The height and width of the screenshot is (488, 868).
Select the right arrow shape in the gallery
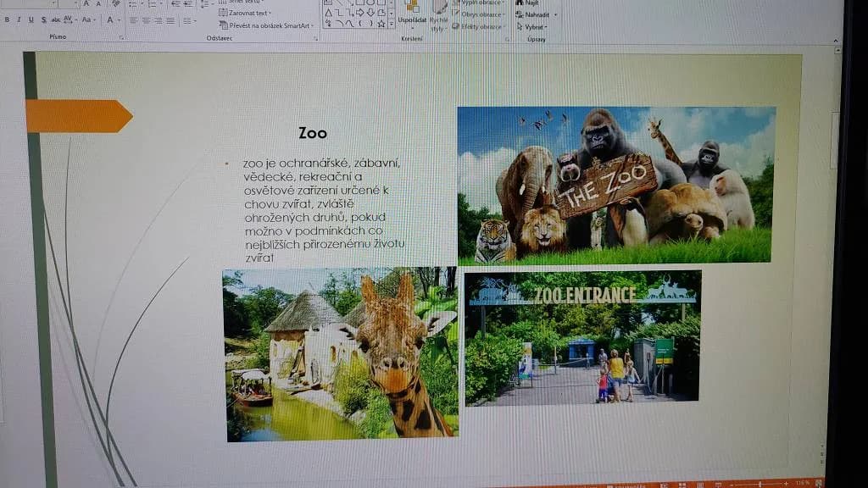point(359,12)
